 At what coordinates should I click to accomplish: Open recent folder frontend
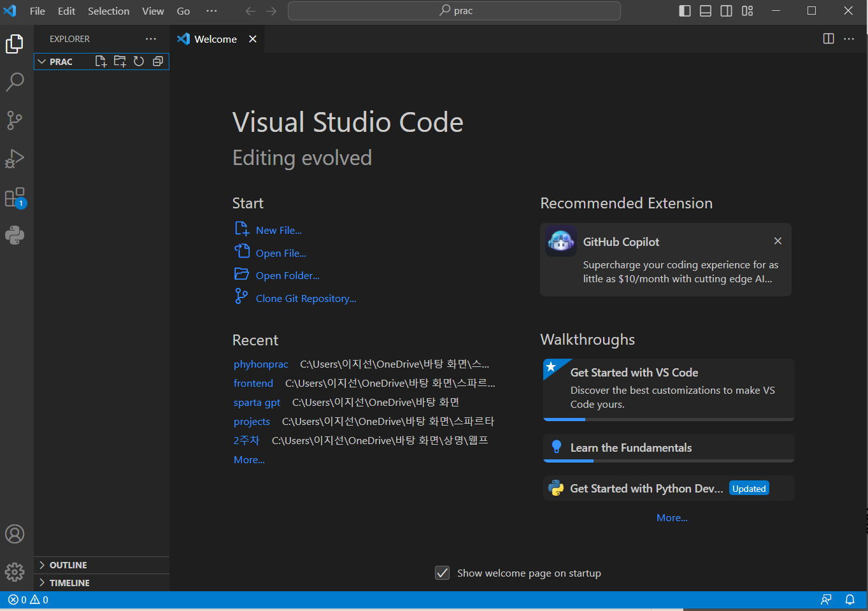[253, 384]
